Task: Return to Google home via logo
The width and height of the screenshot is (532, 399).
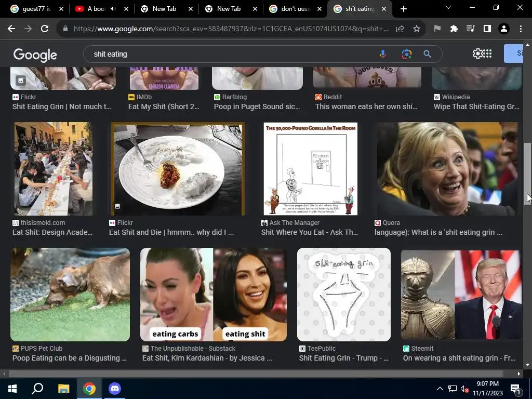Action: click(35, 55)
